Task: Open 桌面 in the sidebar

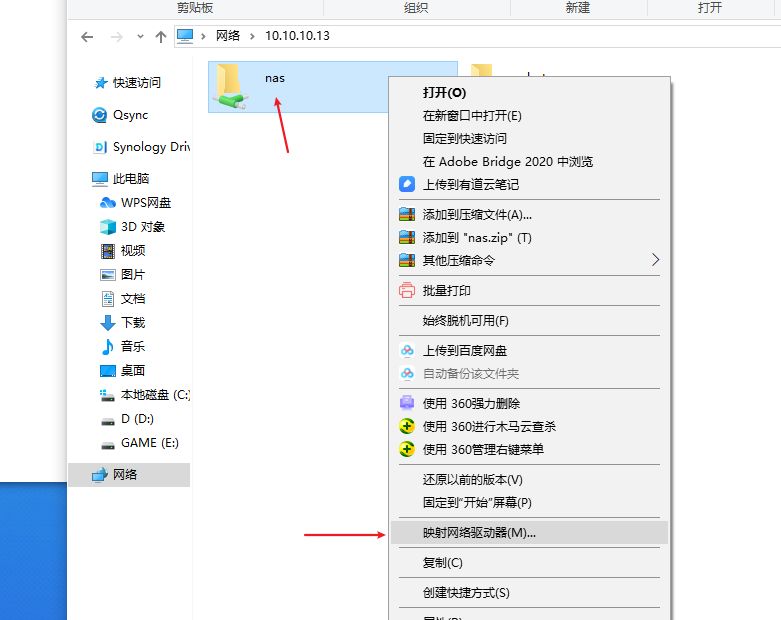Action: 133,371
